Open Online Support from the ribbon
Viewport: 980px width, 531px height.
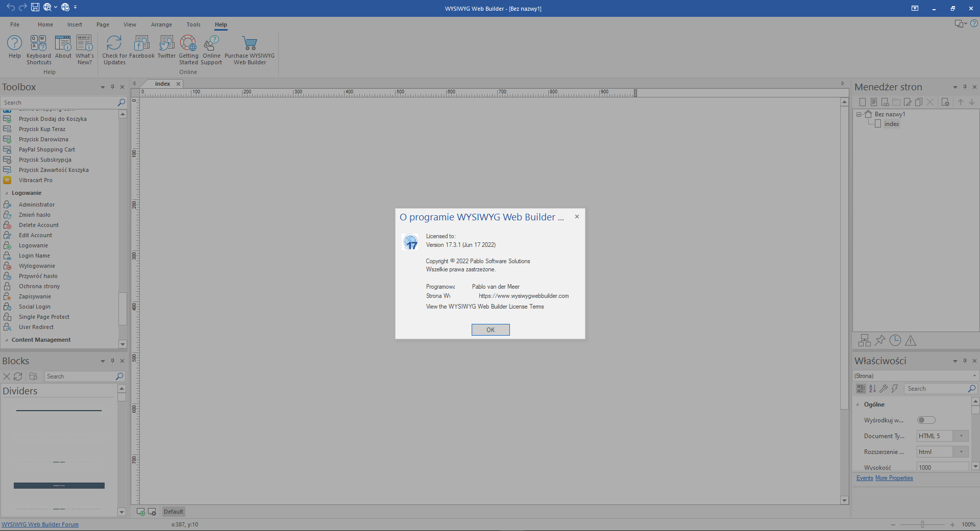[x=211, y=50]
